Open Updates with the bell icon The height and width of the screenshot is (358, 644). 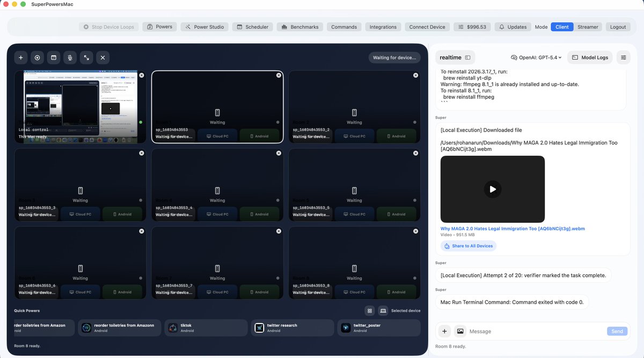pyautogui.click(x=513, y=27)
